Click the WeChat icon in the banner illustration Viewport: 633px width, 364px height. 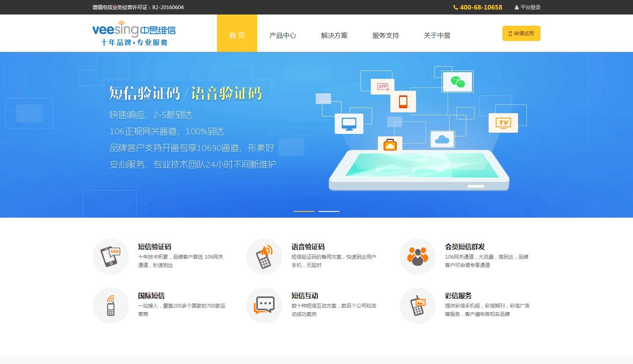coord(457,81)
